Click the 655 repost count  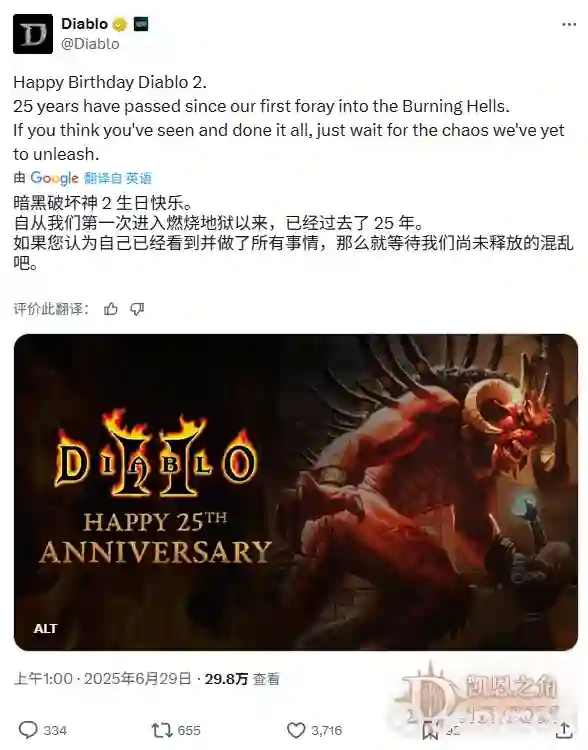(189, 730)
